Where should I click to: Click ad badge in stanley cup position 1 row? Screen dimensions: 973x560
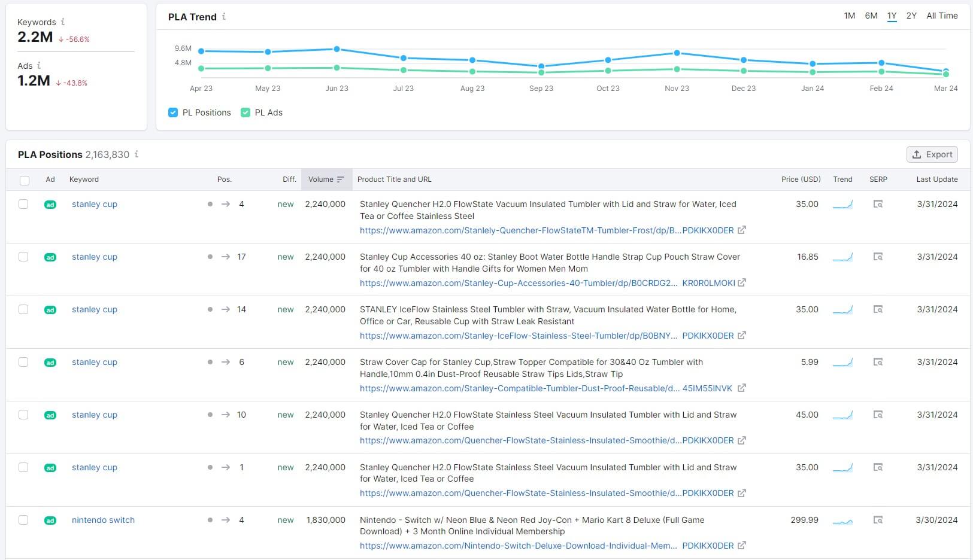tap(50, 468)
